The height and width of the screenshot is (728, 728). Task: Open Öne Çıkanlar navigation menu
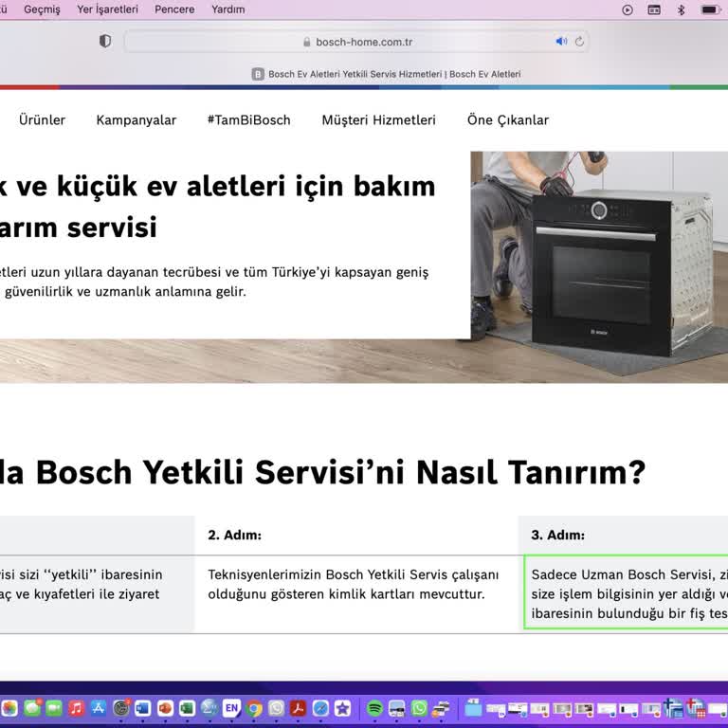pos(508,119)
